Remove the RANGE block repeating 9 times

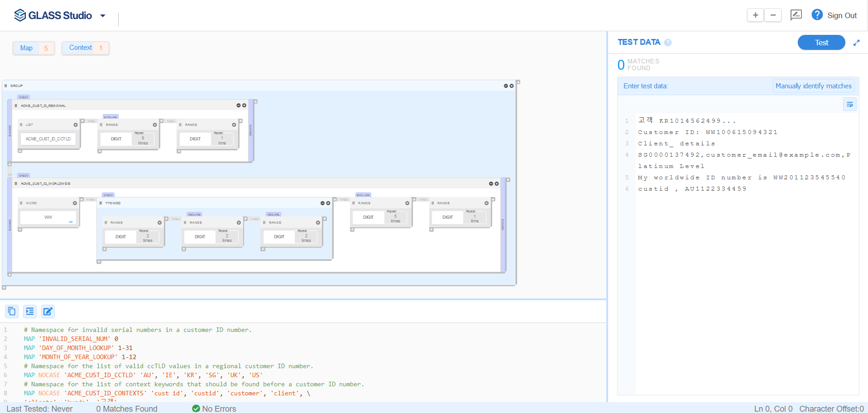155,125
